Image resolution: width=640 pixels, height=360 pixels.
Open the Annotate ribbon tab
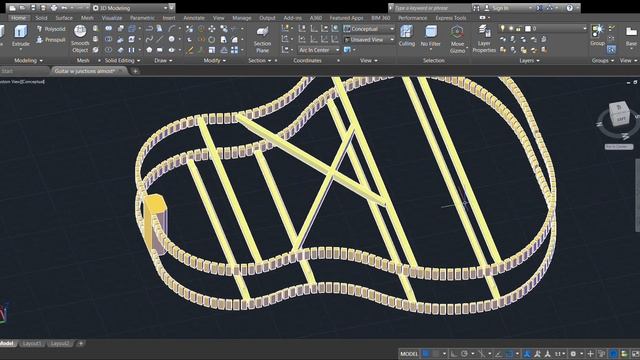pos(194,18)
